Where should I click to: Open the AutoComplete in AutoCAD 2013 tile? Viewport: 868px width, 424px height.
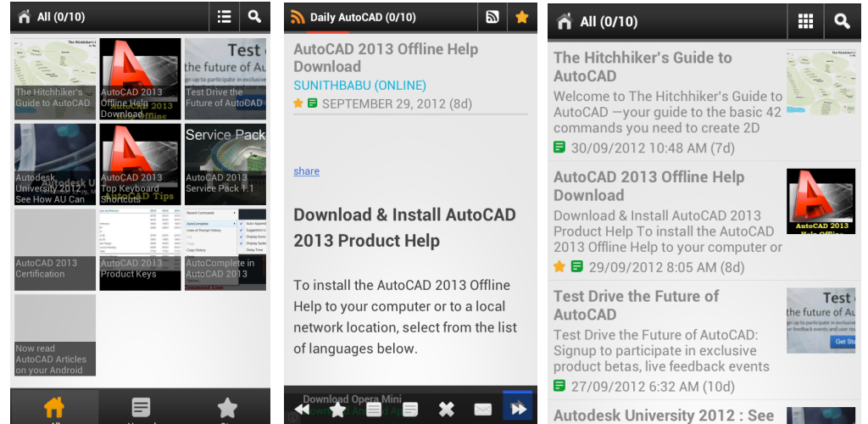tap(225, 249)
